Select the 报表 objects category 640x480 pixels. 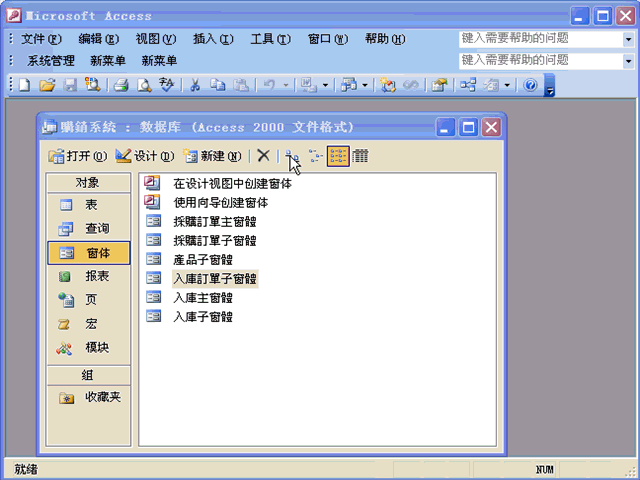[89, 276]
